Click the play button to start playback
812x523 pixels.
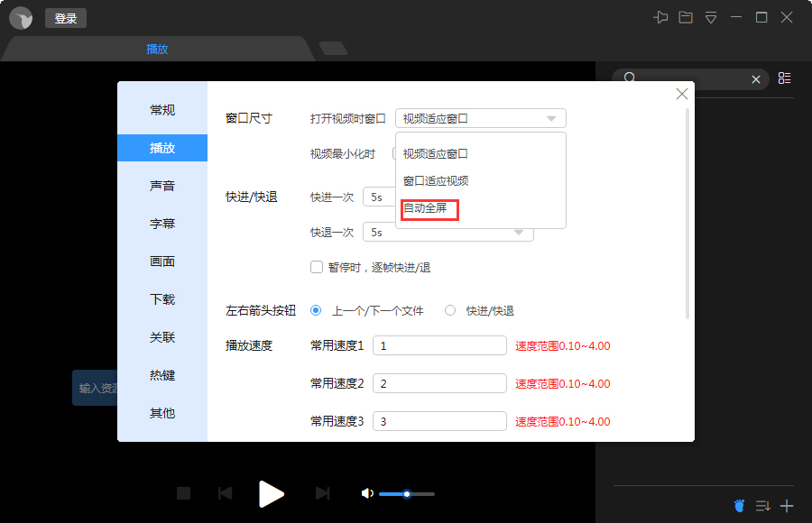pos(272,493)
